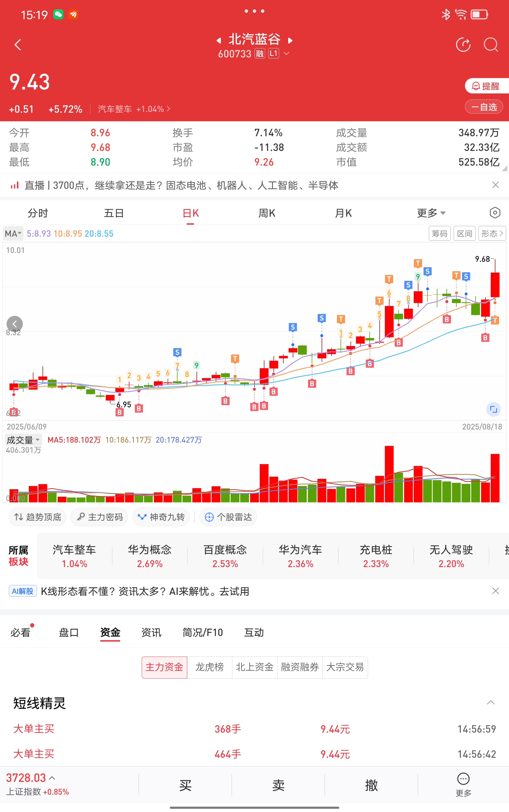Viewport: 509px width, 812px height.
Task: Expand the 形态 patterns option
Action: point(492,233)
